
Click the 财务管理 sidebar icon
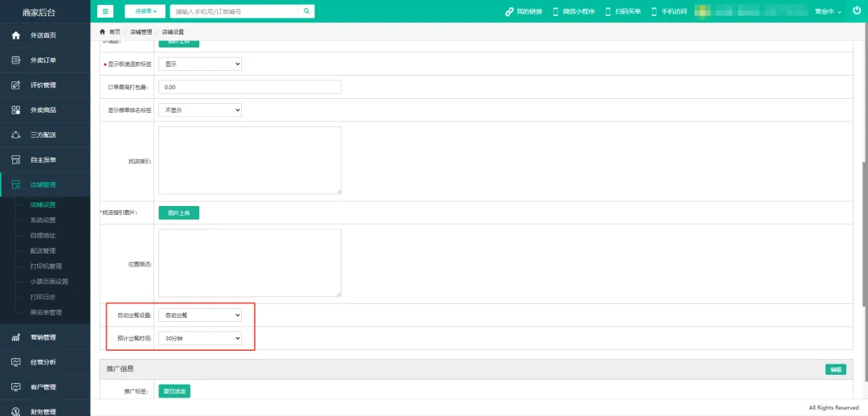[16, 411]
